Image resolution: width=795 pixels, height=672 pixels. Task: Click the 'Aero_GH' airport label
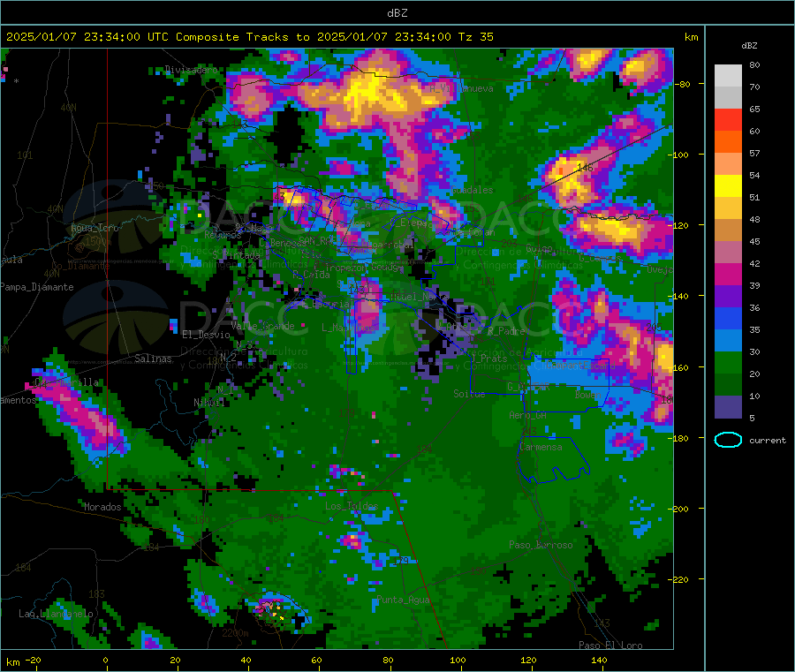[528, 415]
